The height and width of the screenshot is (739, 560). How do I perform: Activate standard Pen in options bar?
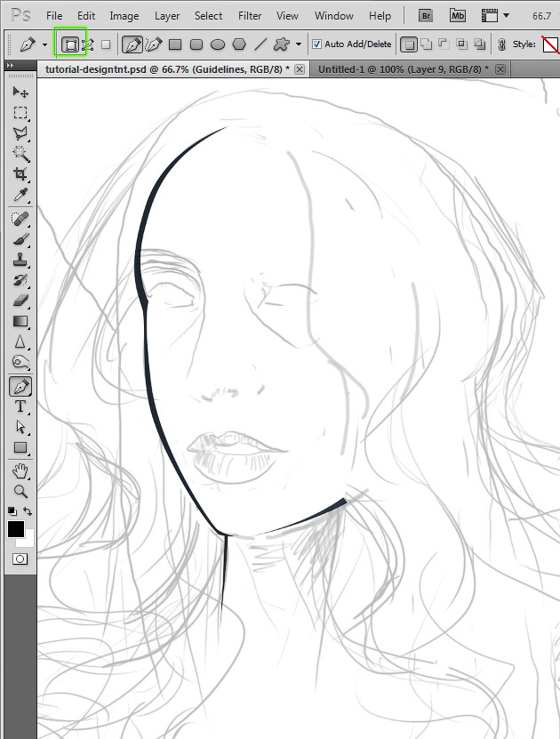click(132, 44)
